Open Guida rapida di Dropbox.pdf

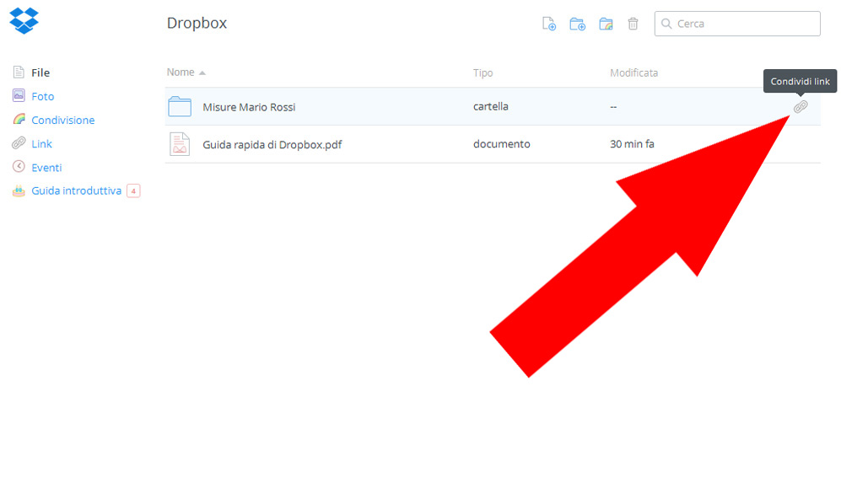[x=272, y=144]
